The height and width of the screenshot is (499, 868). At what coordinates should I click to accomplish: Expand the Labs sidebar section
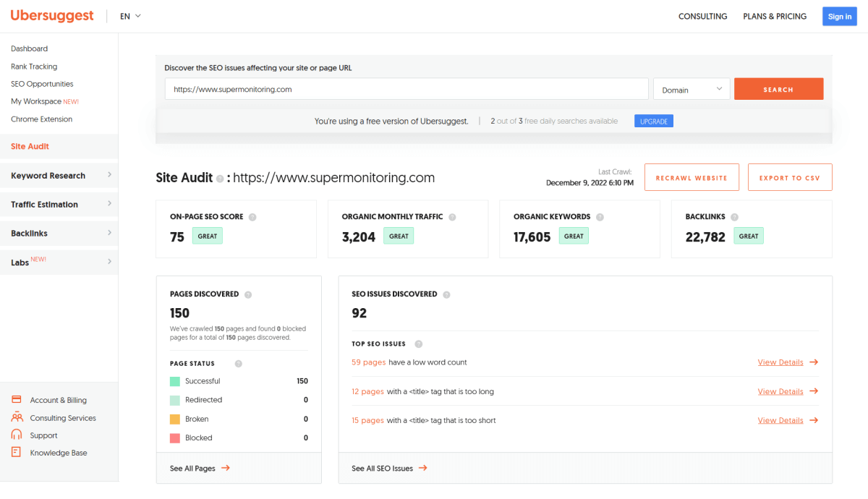tap(59, 262)
